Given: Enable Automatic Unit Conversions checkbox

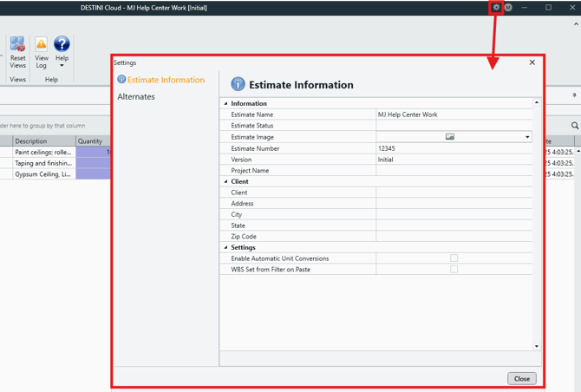Looking at the screenshot, I should pyautogui.click(x=454, y=258).
